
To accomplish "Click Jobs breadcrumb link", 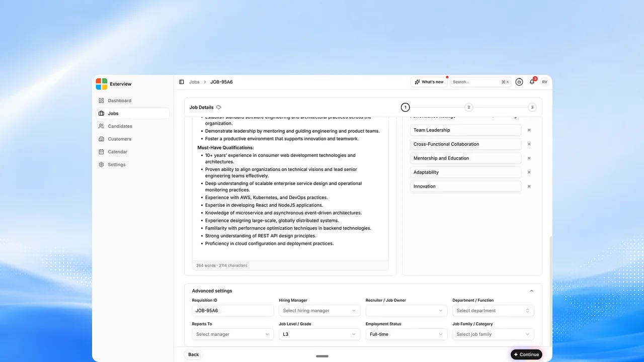I will click(x=194, y=82).
